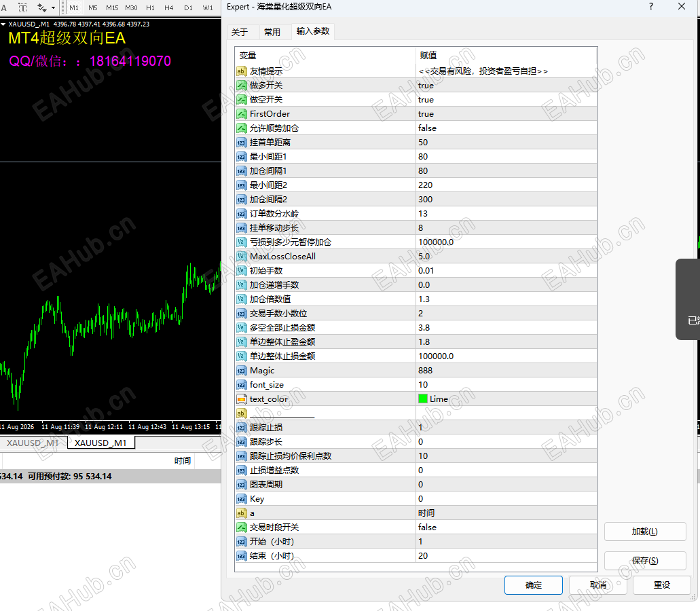Click the 友情提示 string icon

click(242, 71)
